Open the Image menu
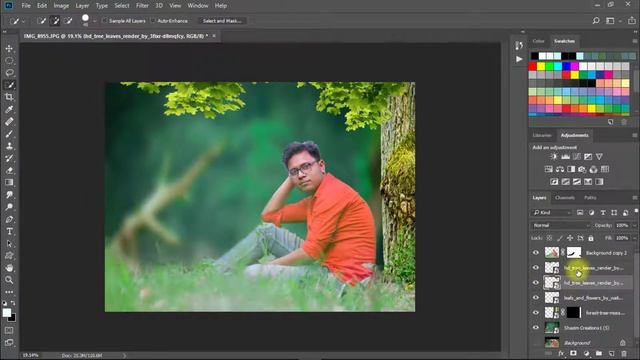Image resolution: width=640 pixels, height=360 pixels. click(61, 6)
